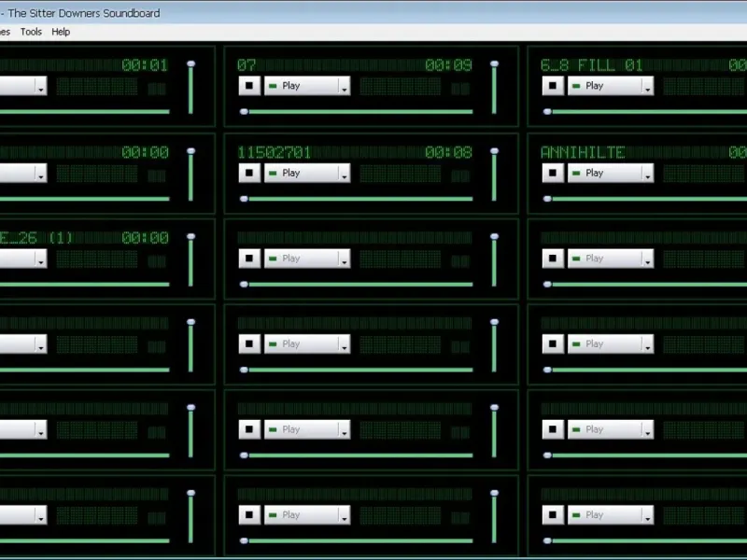Open play-mode dropdown arrow for 11502701
The width and height of the screenshot is (747, 560).
[345, 174]
